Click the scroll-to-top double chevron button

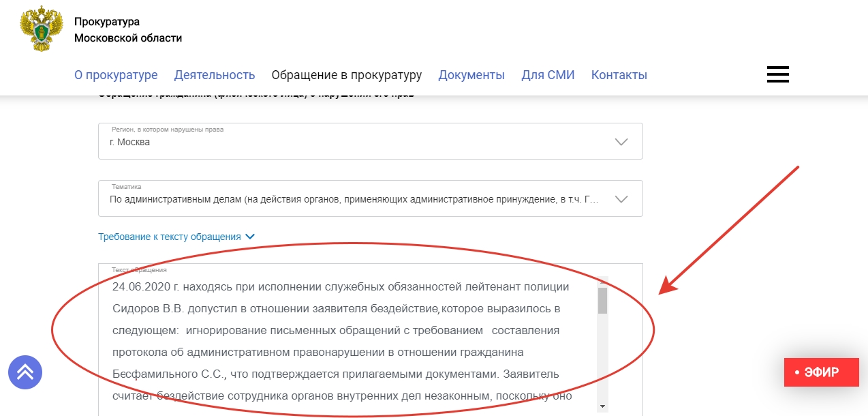click(25, 372)
